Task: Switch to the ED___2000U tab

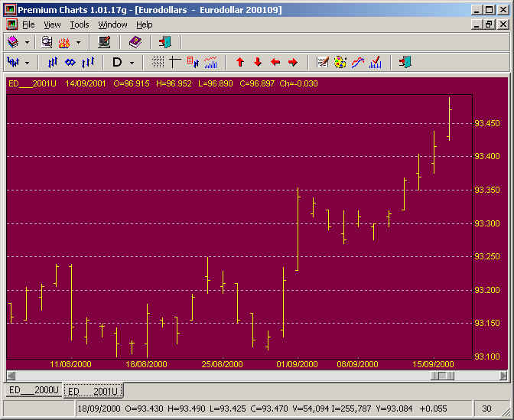Action: [x=34, y=390]
